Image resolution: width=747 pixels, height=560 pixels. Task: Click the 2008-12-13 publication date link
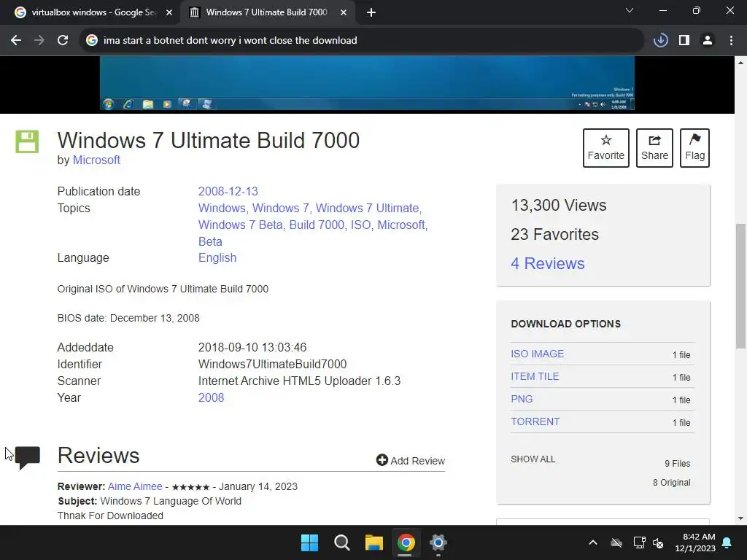[228, 192]
